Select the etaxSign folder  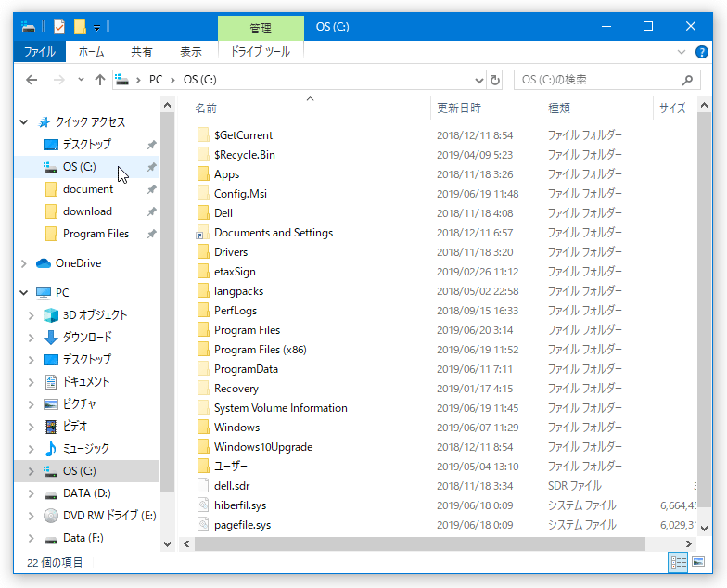tap(235, 271)
